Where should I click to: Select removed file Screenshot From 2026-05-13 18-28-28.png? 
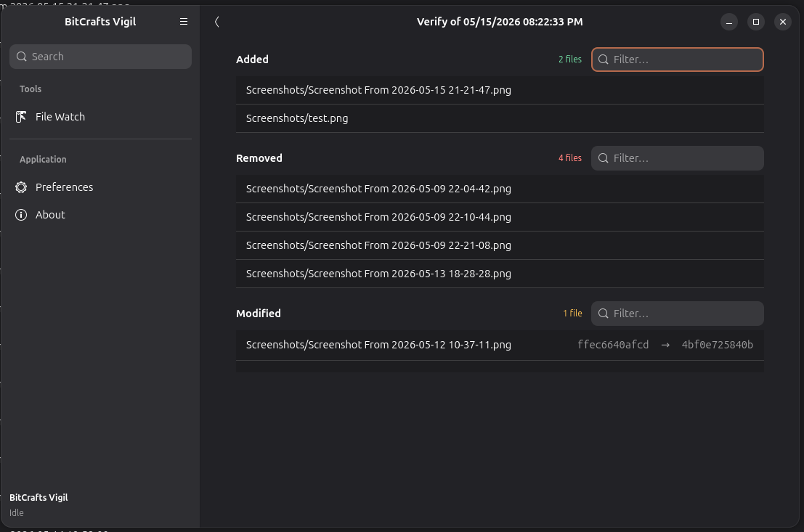500,274
